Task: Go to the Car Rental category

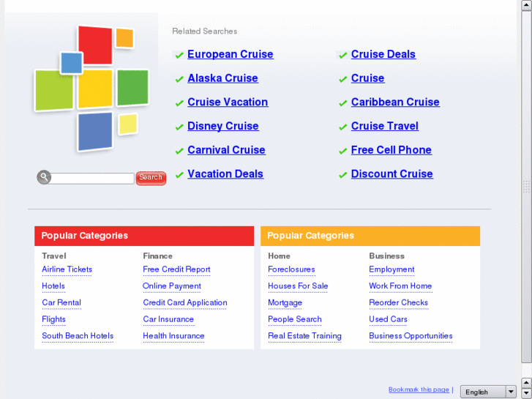Action: 61,303
